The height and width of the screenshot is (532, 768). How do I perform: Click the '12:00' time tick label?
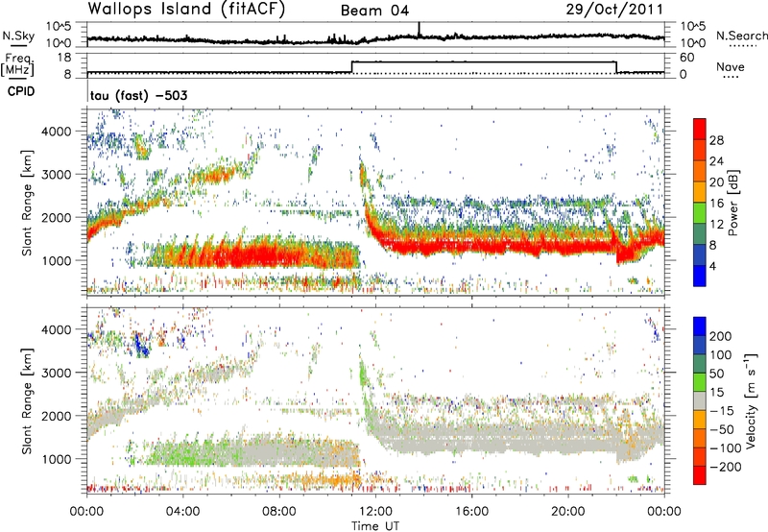coord(375,512)
